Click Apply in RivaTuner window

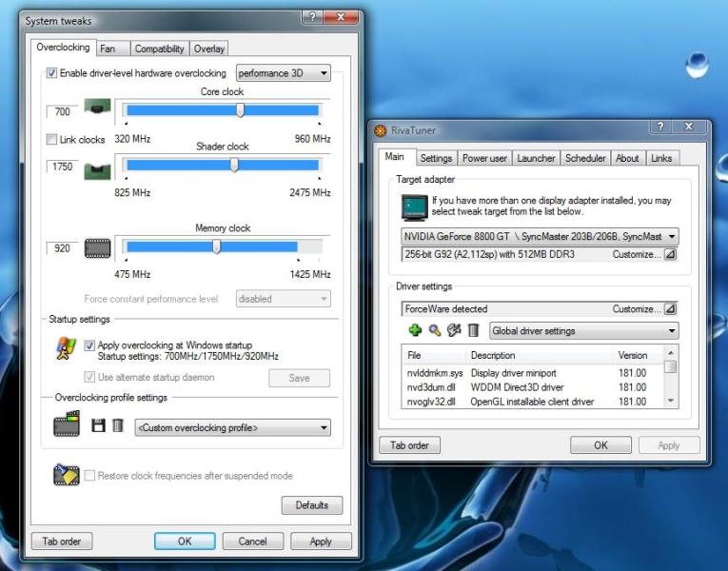[669, 445]
